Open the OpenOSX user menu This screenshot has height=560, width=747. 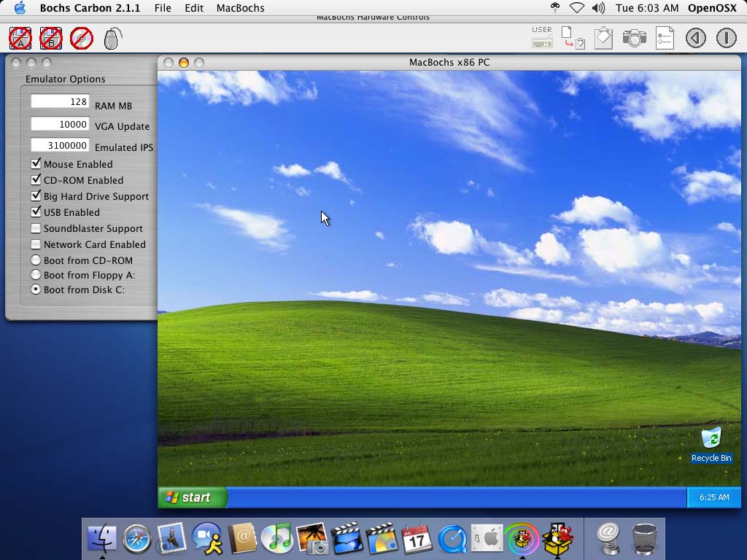coord(712,8)
